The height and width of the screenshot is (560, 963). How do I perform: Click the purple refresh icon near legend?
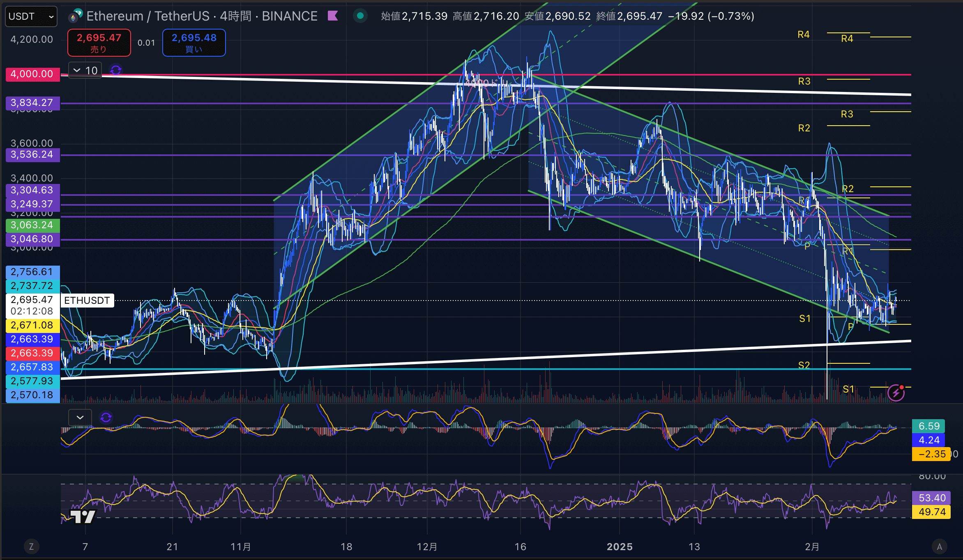(x=116, y=70)
